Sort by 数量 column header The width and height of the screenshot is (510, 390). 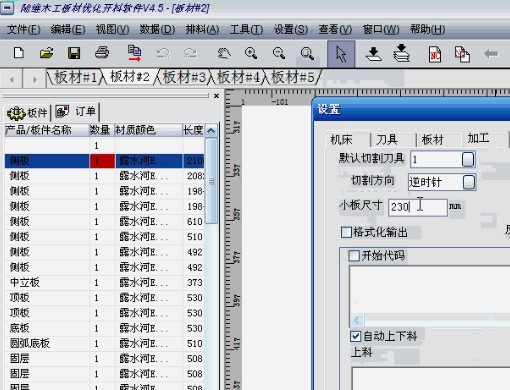(x=101, y=130)
